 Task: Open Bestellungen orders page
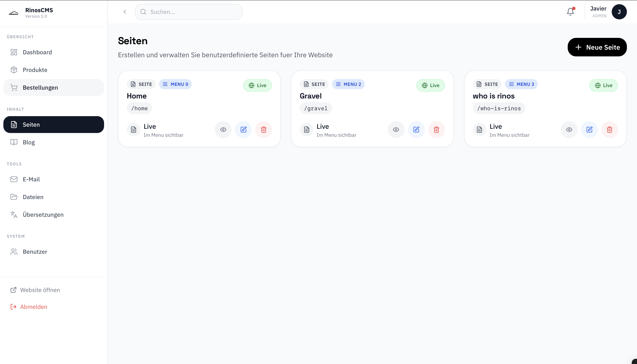click(x=54, y=88)
